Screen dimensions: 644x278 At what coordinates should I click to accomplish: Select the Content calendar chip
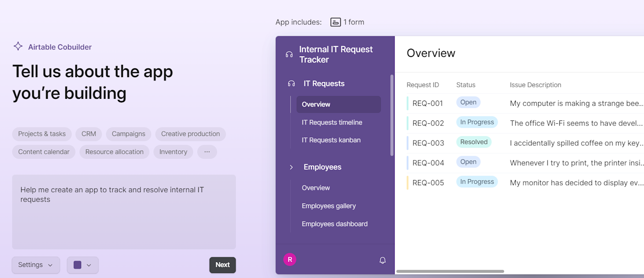(44, 152)
